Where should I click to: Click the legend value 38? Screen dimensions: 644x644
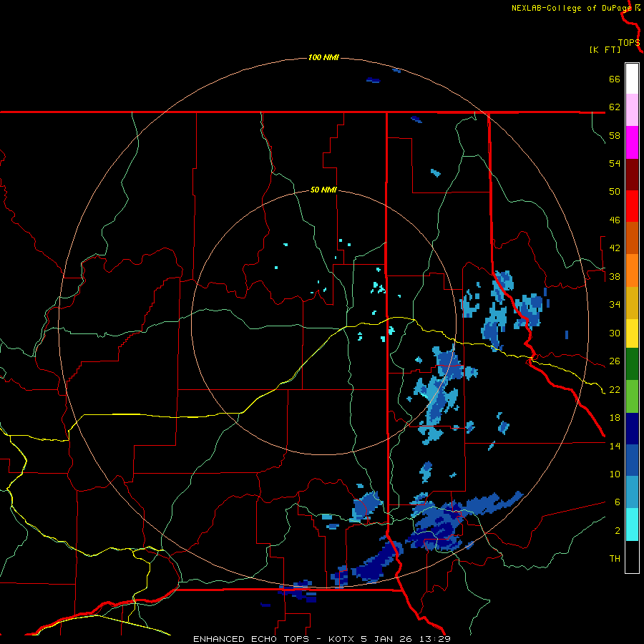[x=615, y=276]
